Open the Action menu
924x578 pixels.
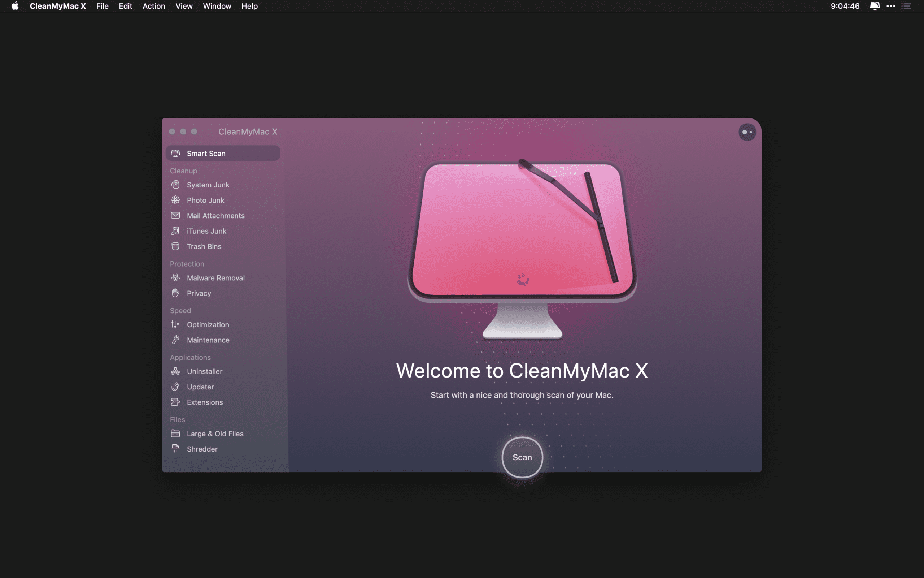click(154, 6)
